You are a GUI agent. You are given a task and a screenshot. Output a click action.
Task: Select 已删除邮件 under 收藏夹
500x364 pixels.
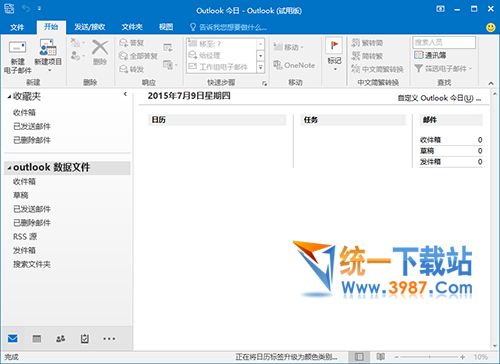tap(32, 140)
